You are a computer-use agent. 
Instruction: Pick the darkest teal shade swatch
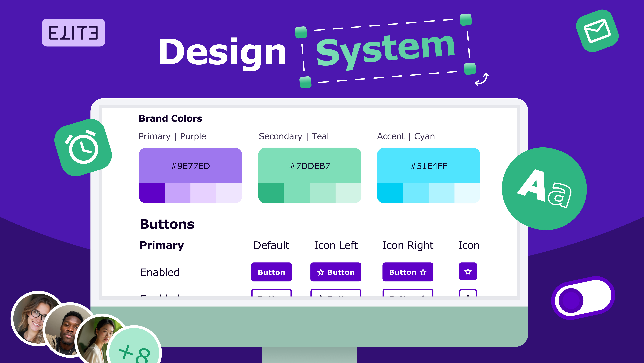click(x=271, y=193)
